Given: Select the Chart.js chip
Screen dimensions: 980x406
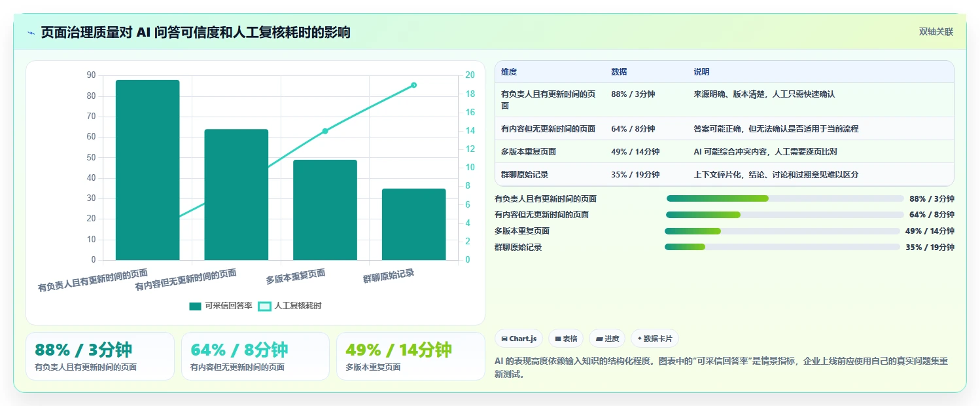Looking at the screenshot, I should click(x=518, y=339).
